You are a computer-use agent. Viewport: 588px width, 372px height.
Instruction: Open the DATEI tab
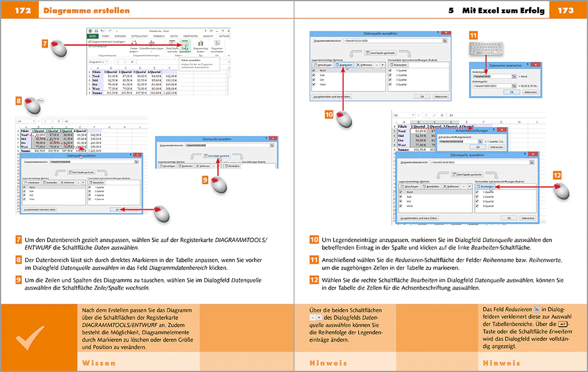point(93,36)
